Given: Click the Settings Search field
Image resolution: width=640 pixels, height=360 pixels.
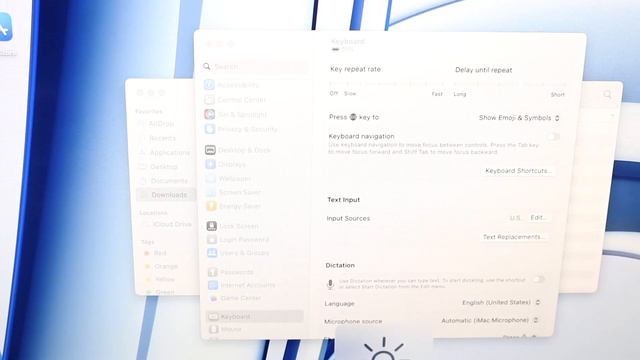Looking at the screenshot, I should click(x=256, y=67).
